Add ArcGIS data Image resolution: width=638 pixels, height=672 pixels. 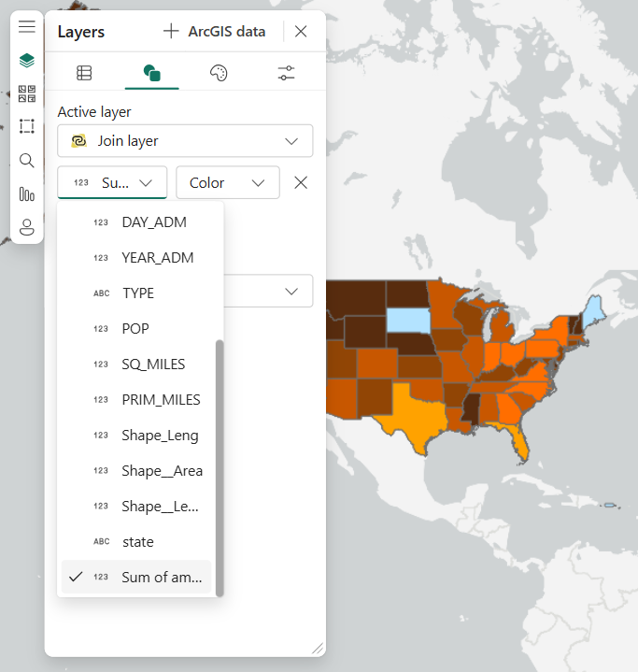tap(214, 31)
